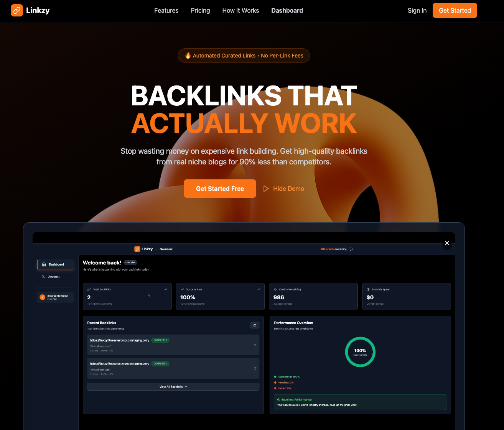The image size is (504, 430).
Task: Open How It Works in navigation
Action: [240, 10]
